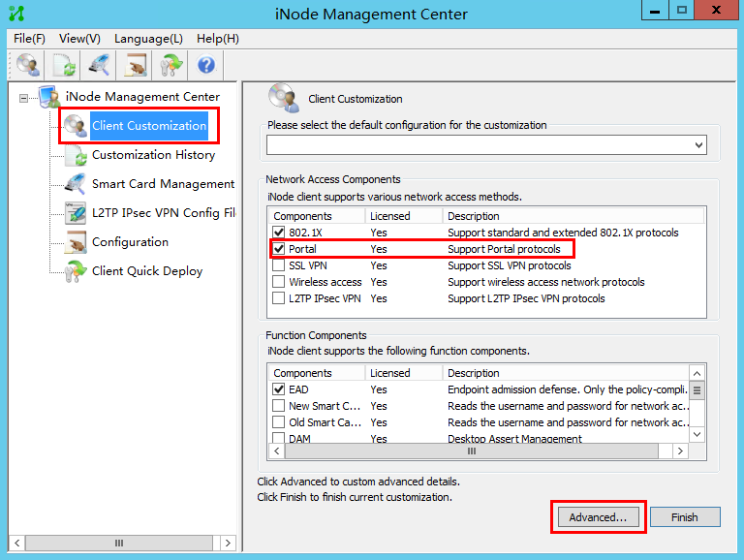Click 'Support wireless access network protocols' text
Image resolution: width=744 pixels, height=560 pixels.
(x=545, y=282)
